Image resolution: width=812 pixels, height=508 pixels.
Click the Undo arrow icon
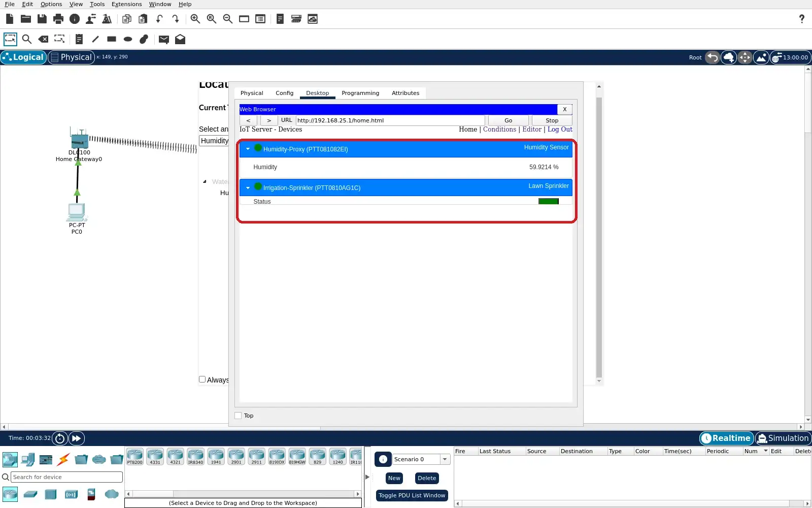[159, 19]
